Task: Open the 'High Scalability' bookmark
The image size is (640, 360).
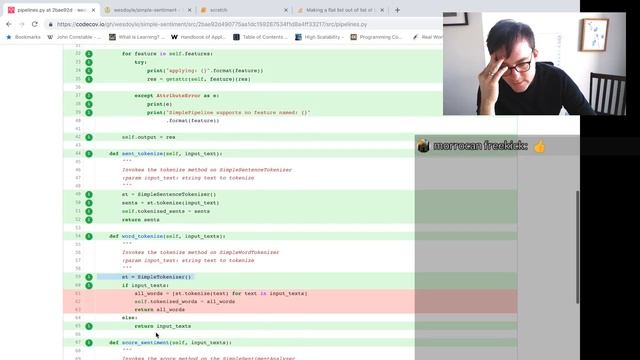Action: [x=320, y=37]
